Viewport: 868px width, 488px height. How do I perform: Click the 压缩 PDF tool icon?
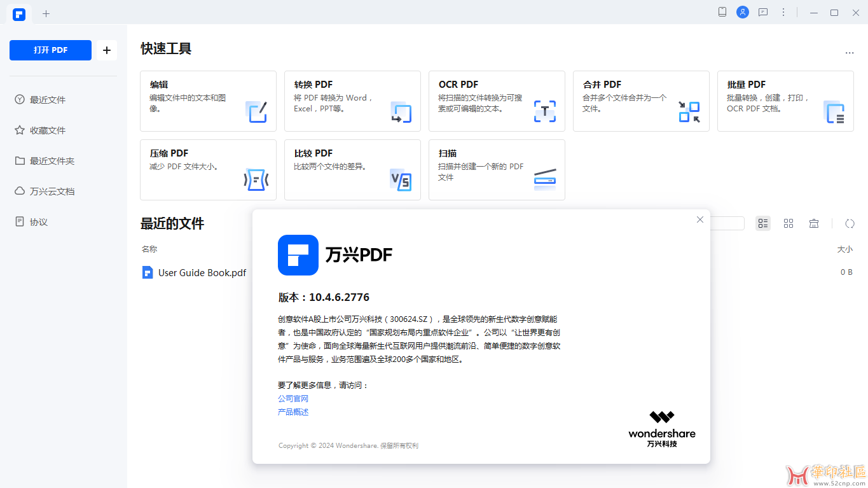(256, 181)
